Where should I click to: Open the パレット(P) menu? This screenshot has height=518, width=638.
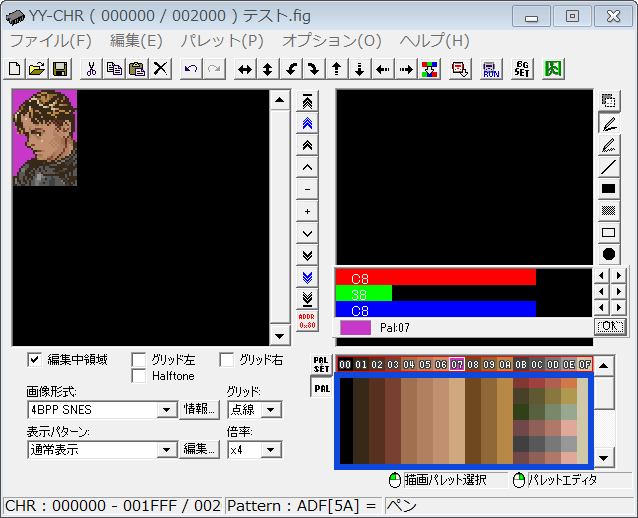pyautogui.click(x=222, y=41)
